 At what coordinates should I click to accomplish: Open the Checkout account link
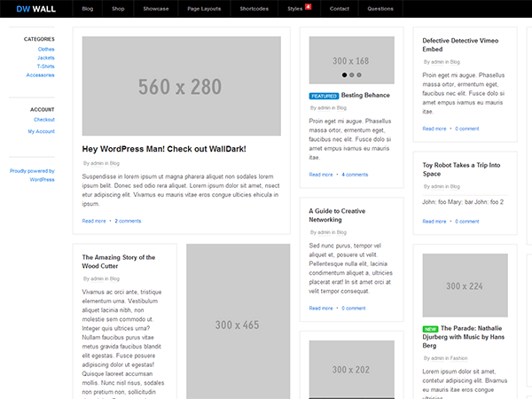tap(44, 120)
